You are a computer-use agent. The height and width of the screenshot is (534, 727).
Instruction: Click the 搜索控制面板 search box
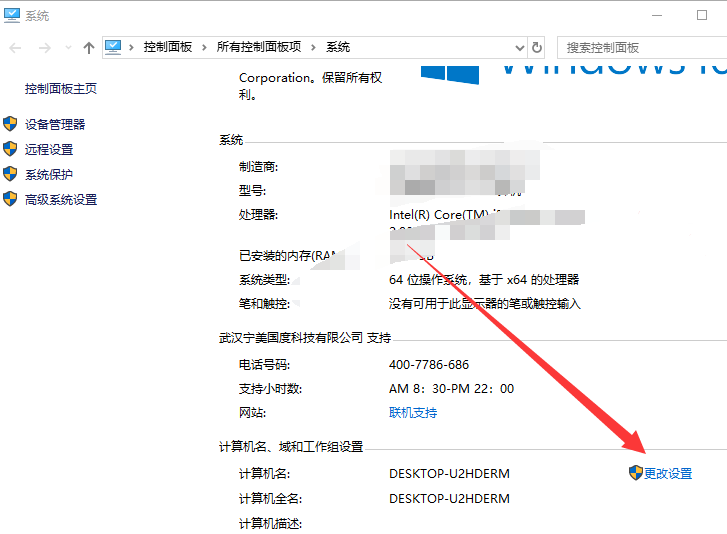tap(640, 47)
